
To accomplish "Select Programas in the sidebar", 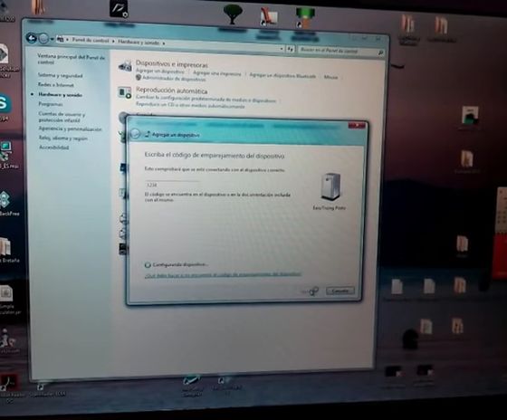I will click(x=51, y=104).
